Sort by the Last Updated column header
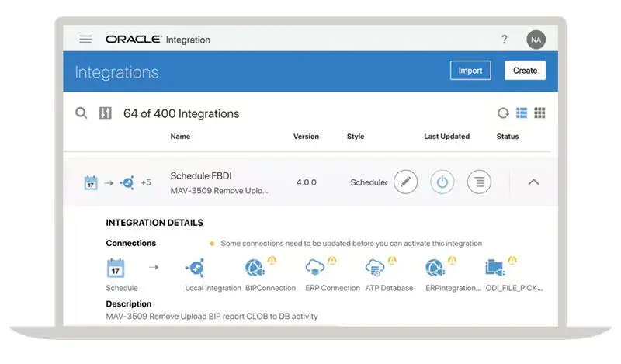621x364 pixels. click(447, 137)
